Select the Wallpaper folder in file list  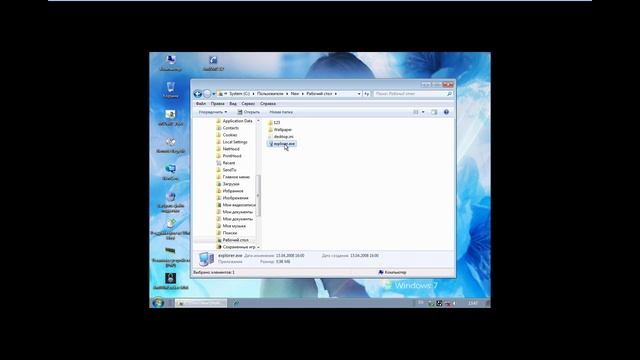click(280, 129)
